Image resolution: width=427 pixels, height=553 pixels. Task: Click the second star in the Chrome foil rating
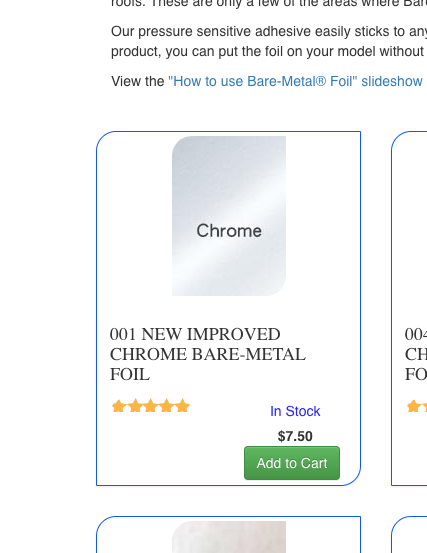[135, 406]
